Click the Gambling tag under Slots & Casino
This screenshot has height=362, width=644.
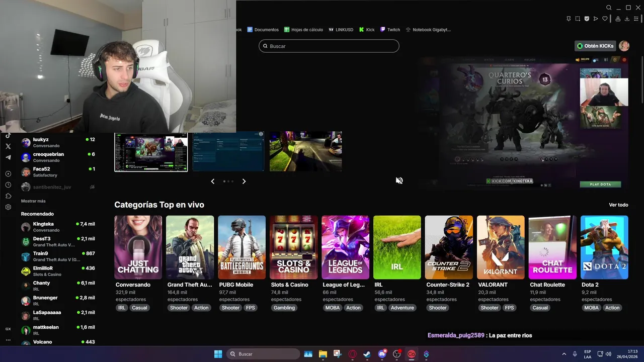(284, 308)
